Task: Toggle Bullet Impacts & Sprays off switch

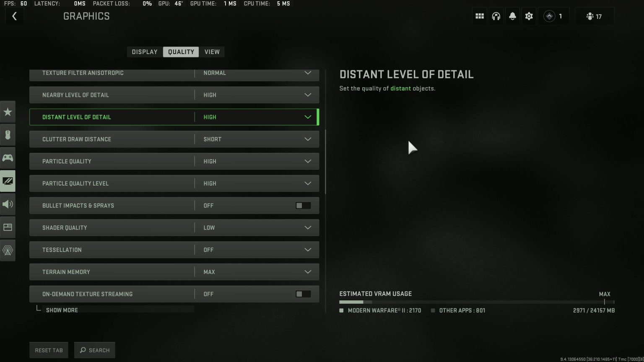Action: 303,205
